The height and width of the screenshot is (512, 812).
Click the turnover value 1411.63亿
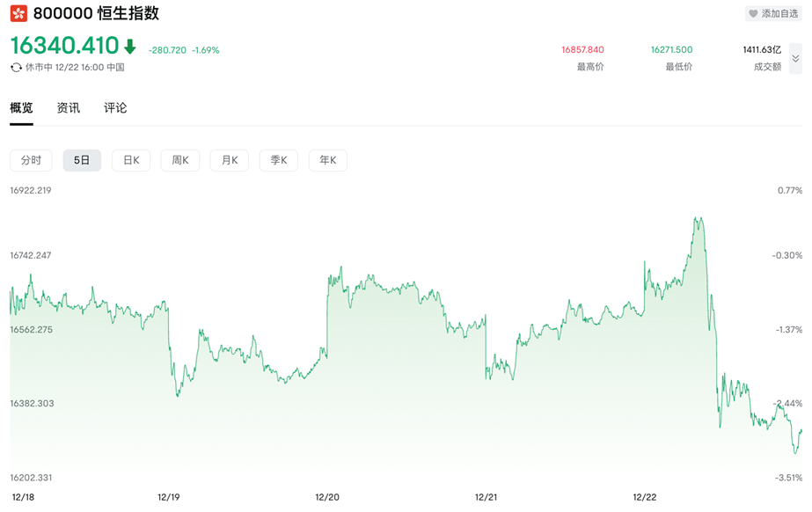pyautogui.click(x=762, y=49)
